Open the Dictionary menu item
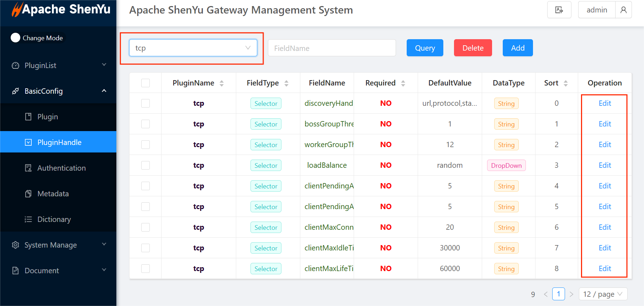Image resolution: width=644 pixels, height=306 pixels. tap(54, 219)
